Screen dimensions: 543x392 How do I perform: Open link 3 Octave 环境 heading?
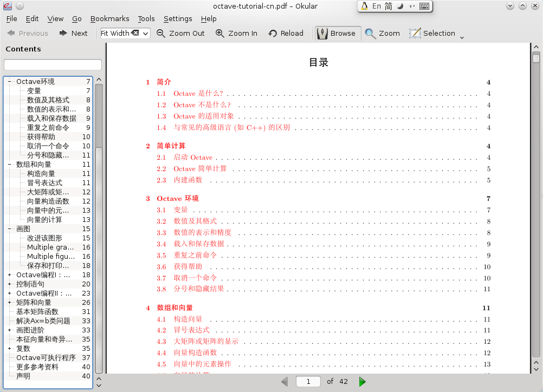coord(178,199)
